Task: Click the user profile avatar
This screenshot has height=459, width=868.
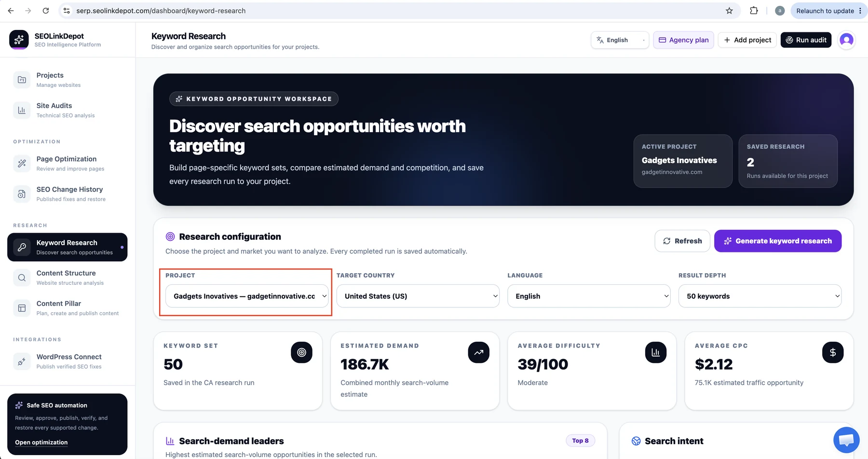Action: [x=846, y=40]
